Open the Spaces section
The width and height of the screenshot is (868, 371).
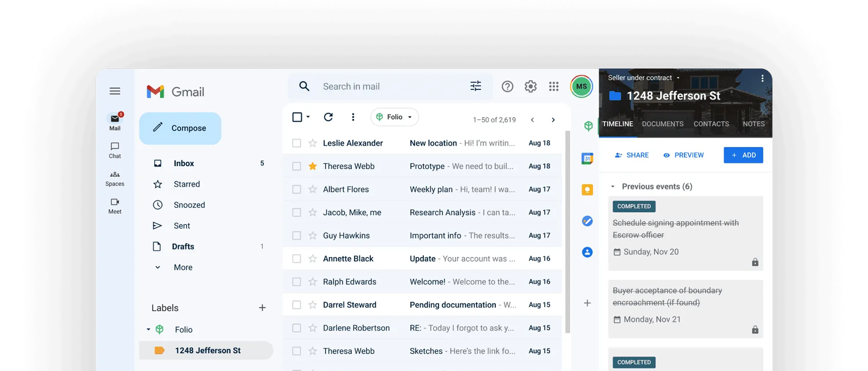coord(115,178)
